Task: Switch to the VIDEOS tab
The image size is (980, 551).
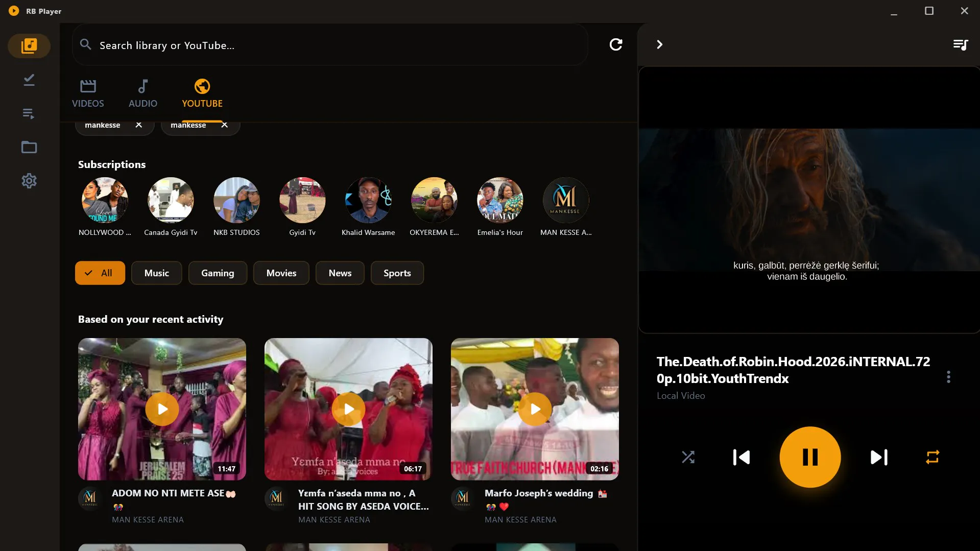Action: [x=88, y=93]
